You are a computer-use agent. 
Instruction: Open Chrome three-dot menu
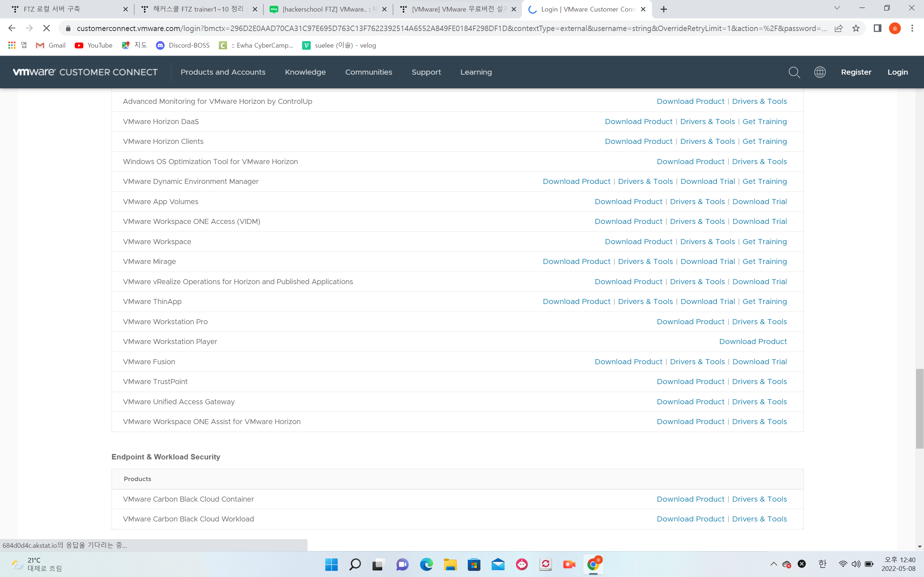(x=912, y=28)
